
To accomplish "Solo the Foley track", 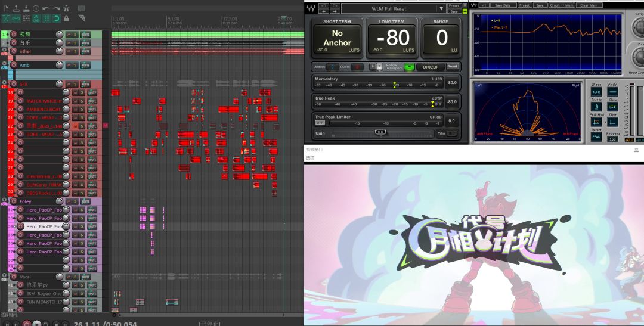I will [75, 201].
